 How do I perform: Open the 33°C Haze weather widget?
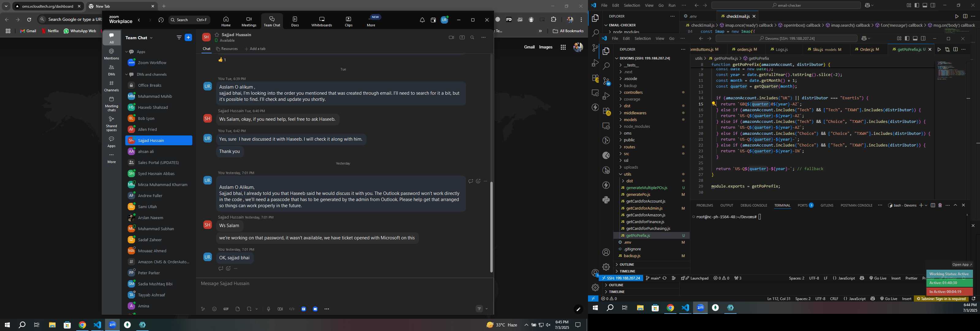[x=502, y=325]
